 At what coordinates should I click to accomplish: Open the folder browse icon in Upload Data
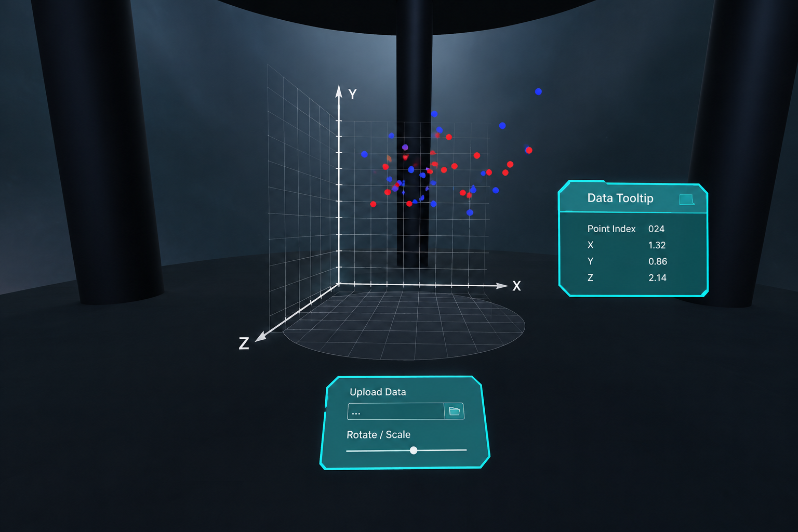pos(455,411)
